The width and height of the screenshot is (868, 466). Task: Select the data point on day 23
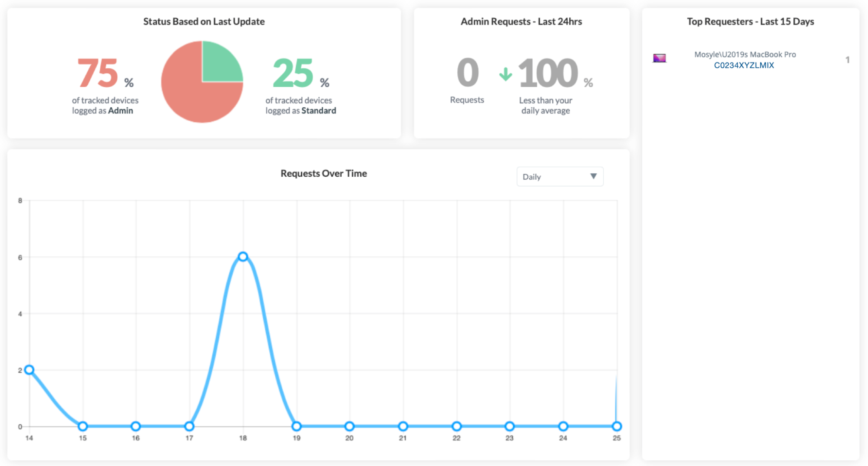pos(510,426)
